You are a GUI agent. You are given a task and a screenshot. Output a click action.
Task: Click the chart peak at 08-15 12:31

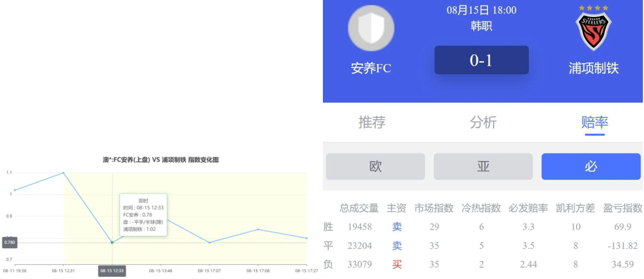tap(63, 172)
